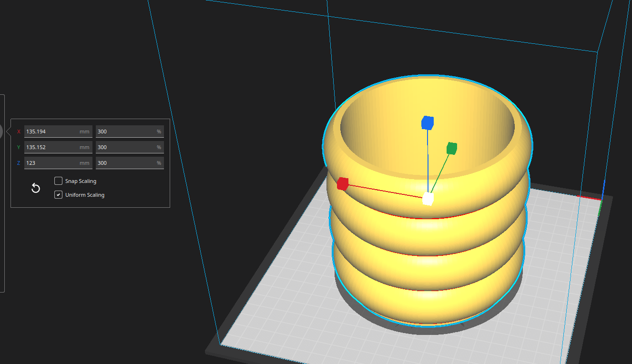This screenshot has width=632, height=364.
Task: Click the X scale percentage field
Action: pyautogui.click(x=130, y=131)
